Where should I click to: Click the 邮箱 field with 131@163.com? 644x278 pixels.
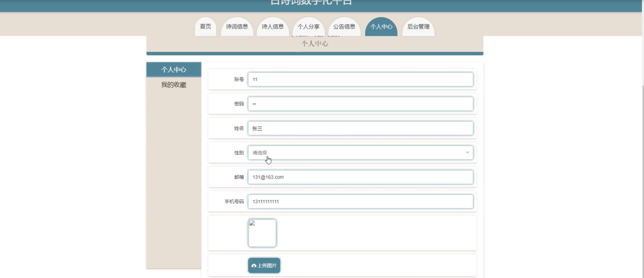[361, 177]
